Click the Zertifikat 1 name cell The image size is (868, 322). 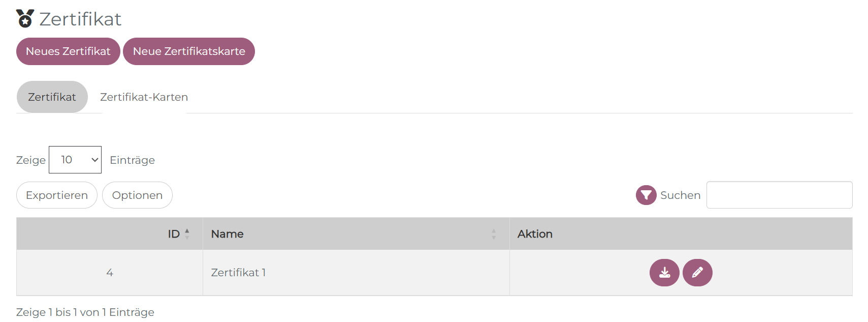tap(238, 273)
